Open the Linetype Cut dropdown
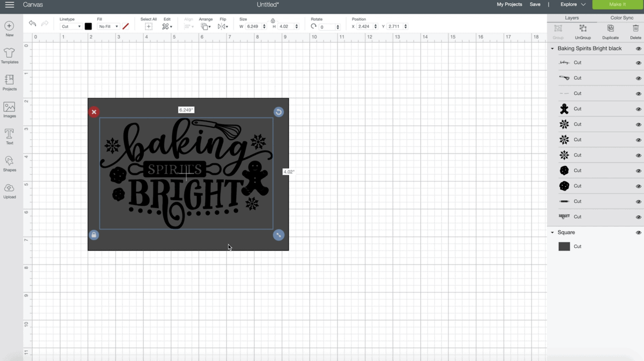 click(71, 26)
